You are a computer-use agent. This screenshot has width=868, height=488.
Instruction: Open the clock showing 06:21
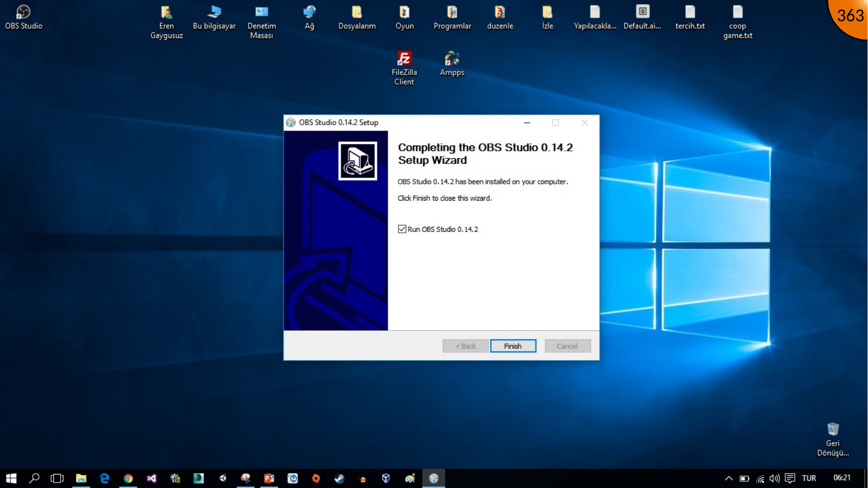842,478
